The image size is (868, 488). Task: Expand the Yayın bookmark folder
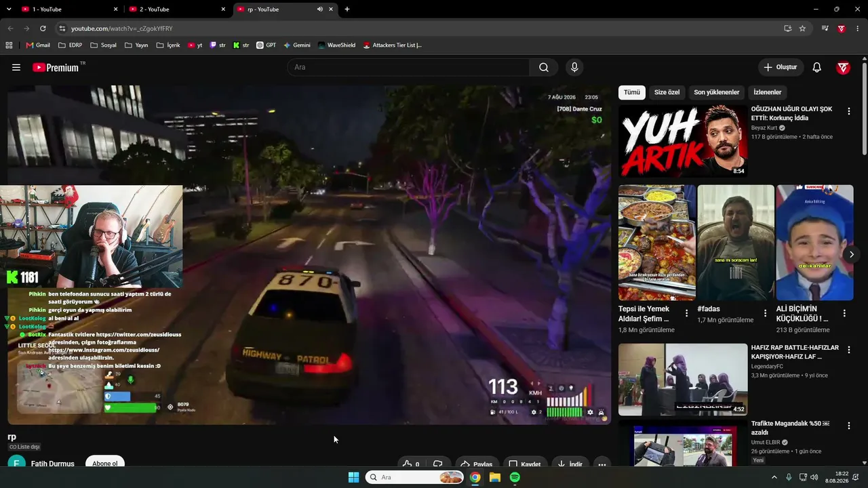tap(136, 45)
